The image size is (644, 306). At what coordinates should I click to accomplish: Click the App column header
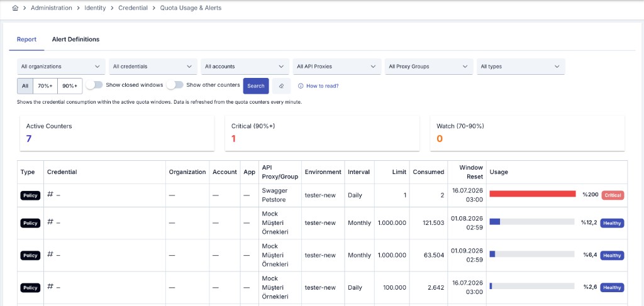249,172
